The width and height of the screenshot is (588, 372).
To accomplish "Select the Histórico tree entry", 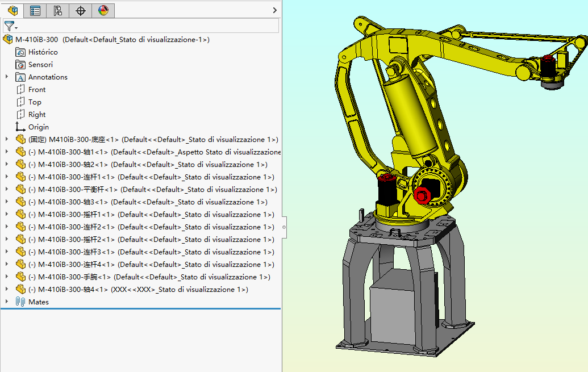I will (43, 52).
